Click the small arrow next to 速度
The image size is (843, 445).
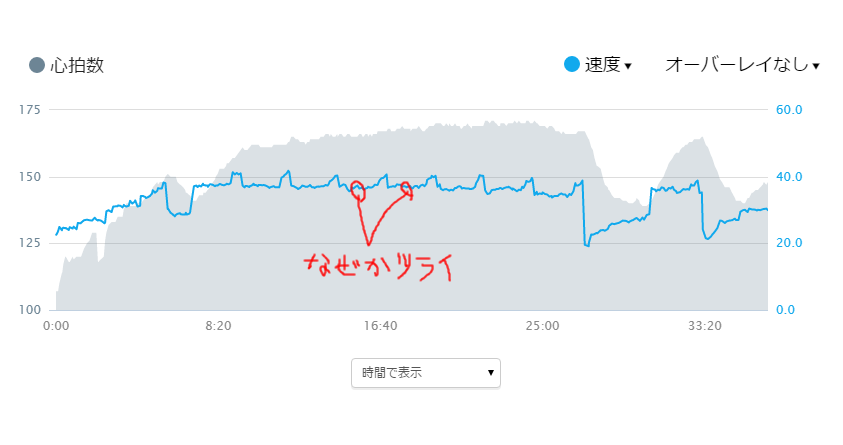[x=628, y=67]
